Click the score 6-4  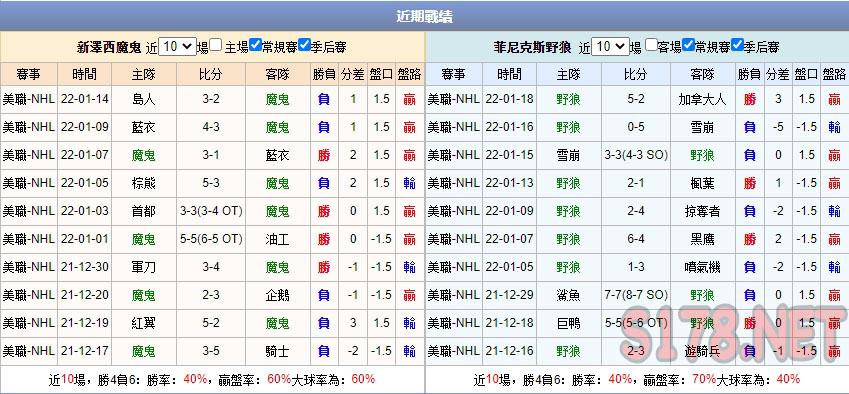[636, 239]
